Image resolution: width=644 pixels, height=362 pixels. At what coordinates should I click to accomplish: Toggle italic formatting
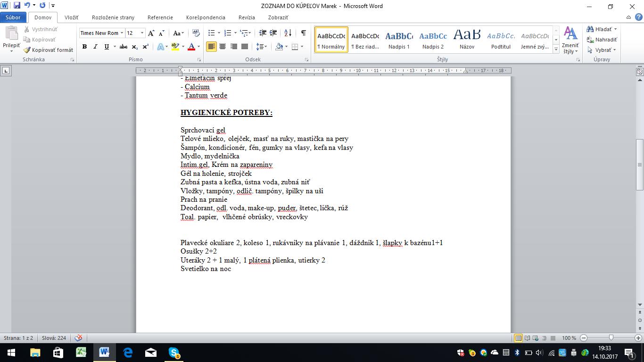point(95,47)
